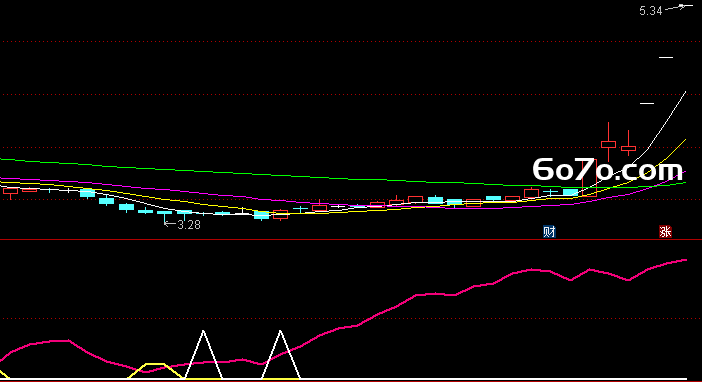This screenshot has height=382, width=702.
Task: Select the 5.34 highest price label
Action: tap(651, 11)
